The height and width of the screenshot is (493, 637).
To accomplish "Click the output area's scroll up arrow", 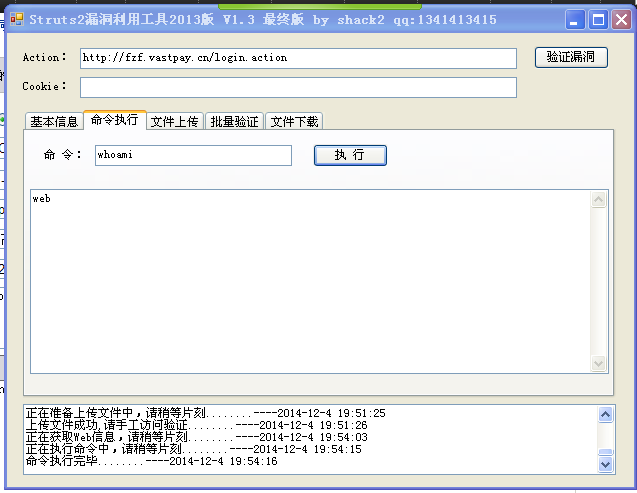I will click(x=598, y=199).
